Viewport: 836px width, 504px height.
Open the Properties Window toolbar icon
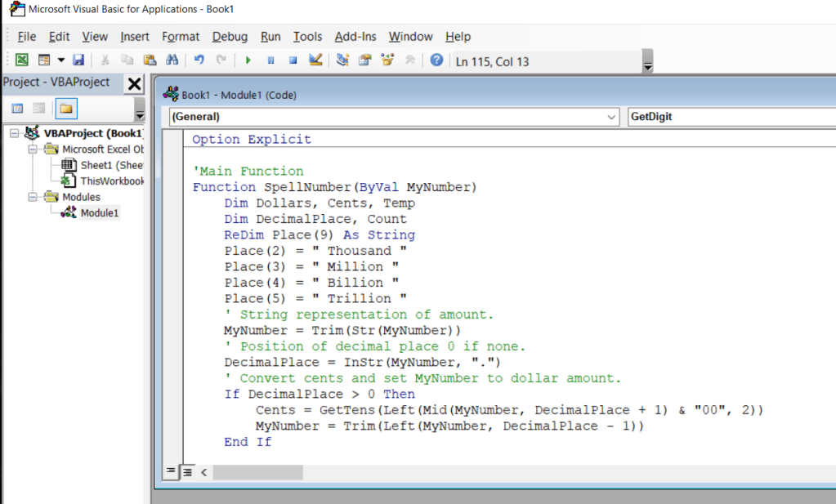tap(365, 60)
